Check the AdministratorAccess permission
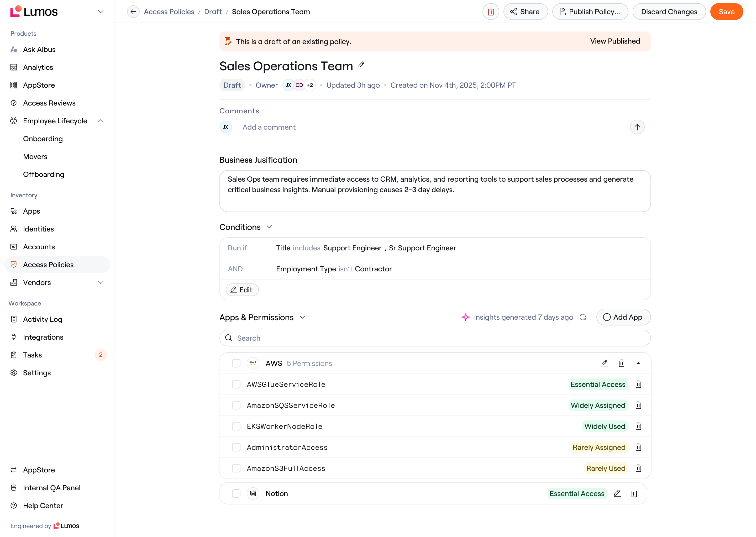Screen dimensions: 756x537 click(236, 447)
